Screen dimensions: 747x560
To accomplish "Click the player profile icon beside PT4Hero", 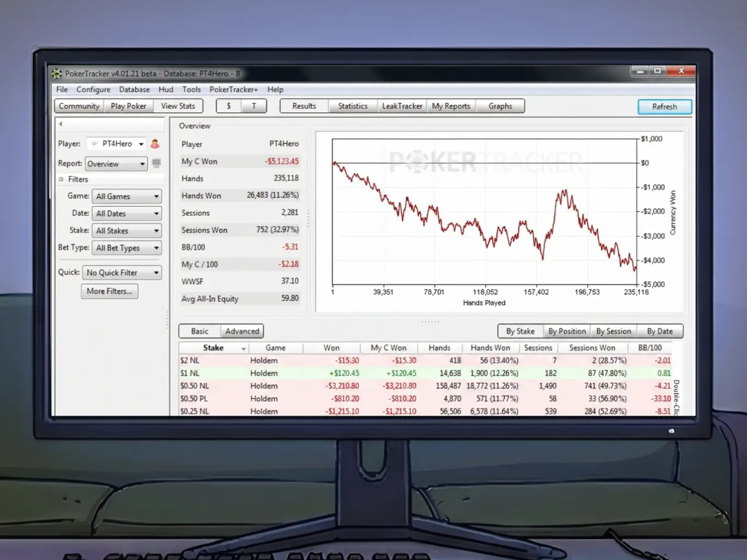I will pyautogui.click(x=155, y=143).
